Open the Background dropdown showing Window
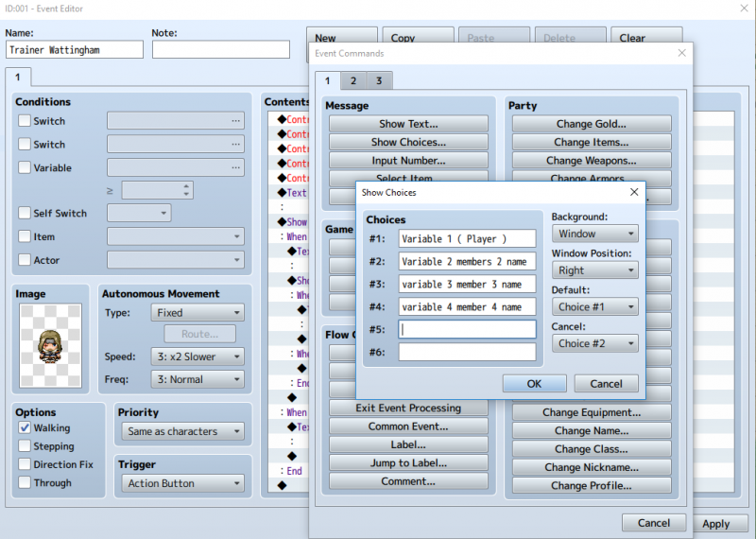Image resolution: width=756 pixels, height=539 pixels. click(x=595, y=234)
